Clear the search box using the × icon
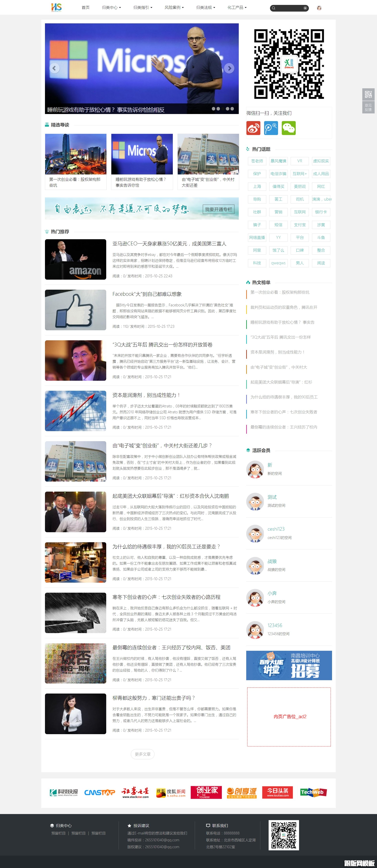The height and width of the screenshot is (868, 377). 305,8
